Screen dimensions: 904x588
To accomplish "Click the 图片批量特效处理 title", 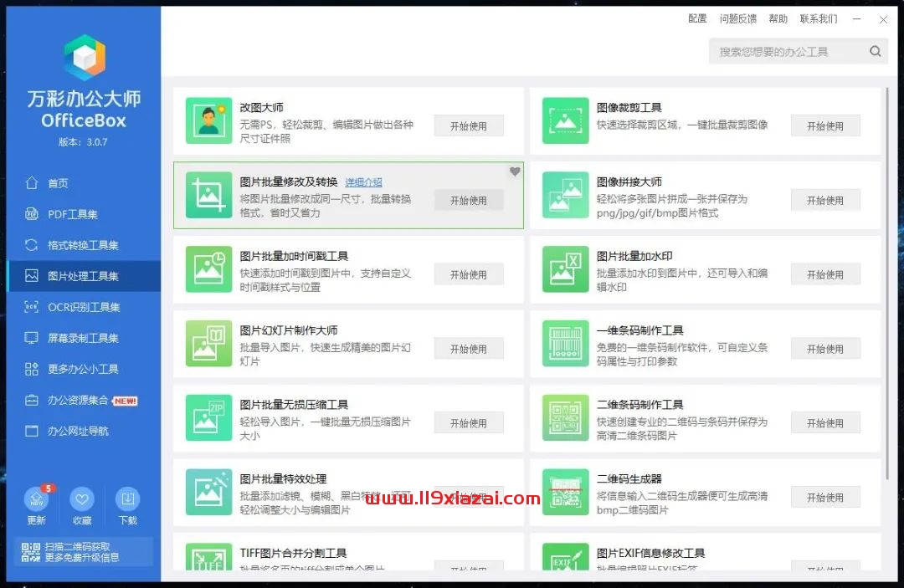I will 283,478.
